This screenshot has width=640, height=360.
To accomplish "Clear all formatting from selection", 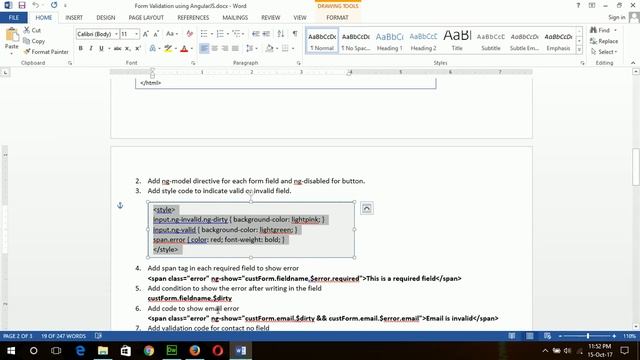I will [189, 34].
